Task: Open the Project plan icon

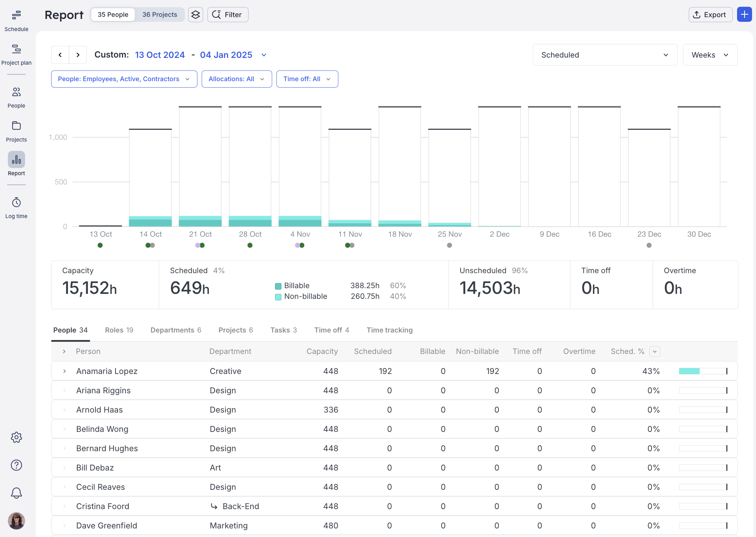Action: pyautogui.click(x=16, y=49)
